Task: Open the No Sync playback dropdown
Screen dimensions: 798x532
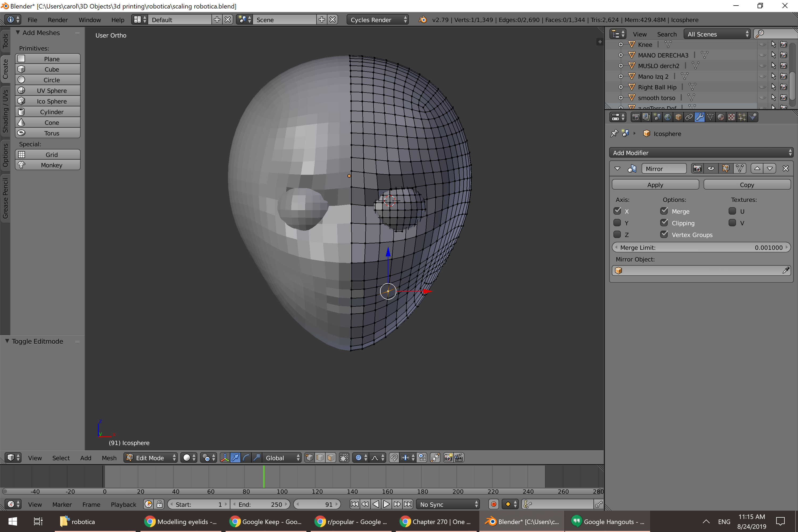Action: [x=448, y=504]
